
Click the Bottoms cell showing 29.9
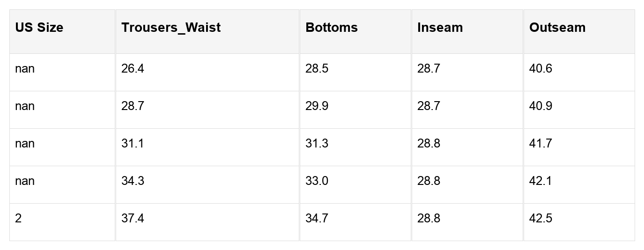click(x=317, y=106)
